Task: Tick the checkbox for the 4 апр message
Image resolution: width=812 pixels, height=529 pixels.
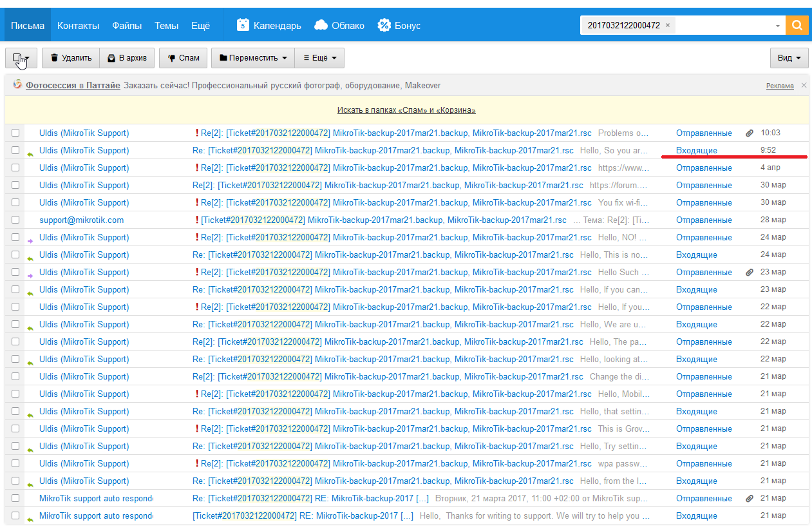Action: (15, 168)
